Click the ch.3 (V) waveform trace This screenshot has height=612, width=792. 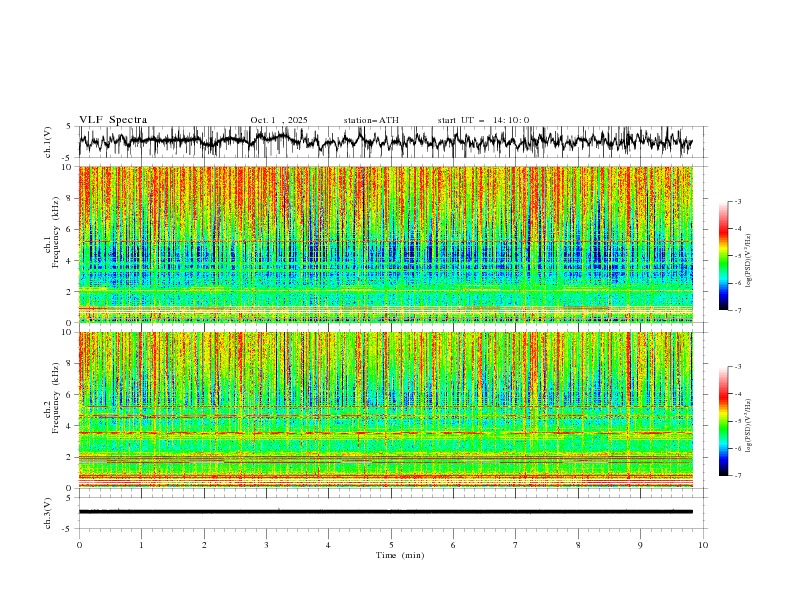click(x=386, y=512)
